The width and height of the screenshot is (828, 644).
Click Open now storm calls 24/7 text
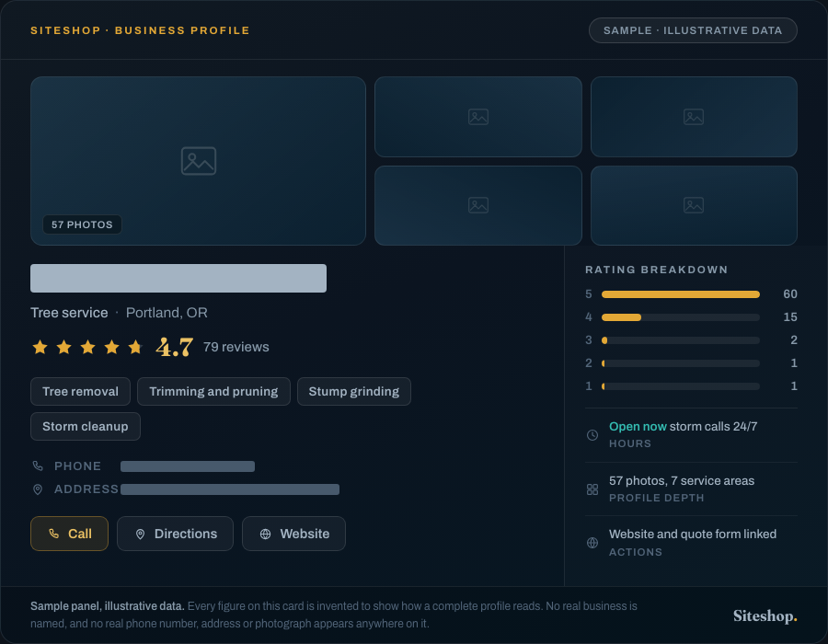(x=683, y=427)
